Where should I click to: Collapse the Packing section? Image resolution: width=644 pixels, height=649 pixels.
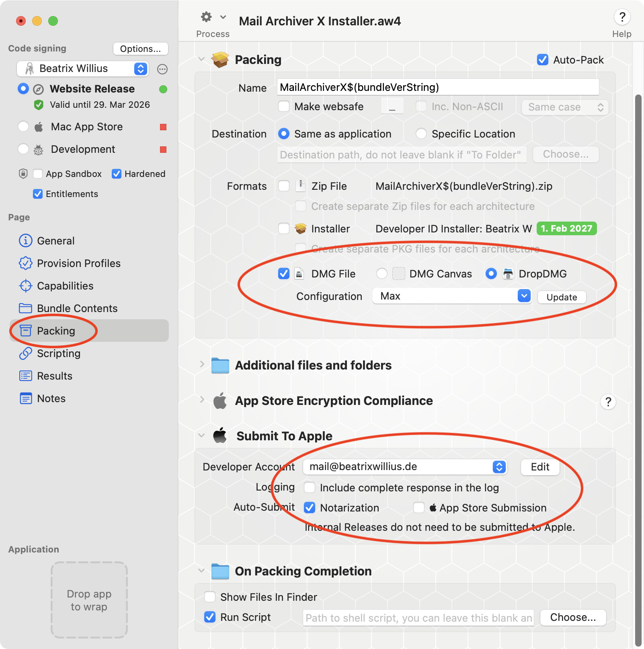coord(201,59)
